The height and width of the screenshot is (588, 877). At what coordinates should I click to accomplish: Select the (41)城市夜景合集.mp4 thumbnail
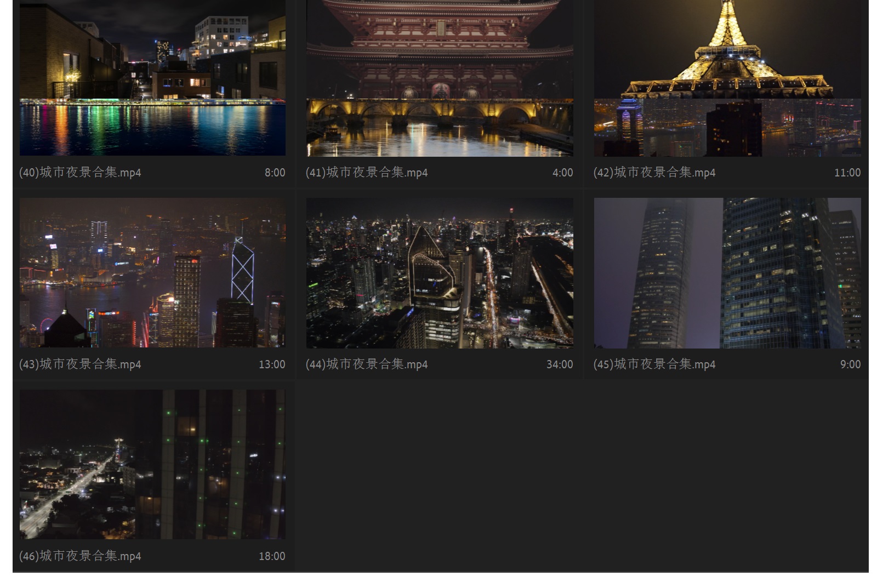[440, 78]
